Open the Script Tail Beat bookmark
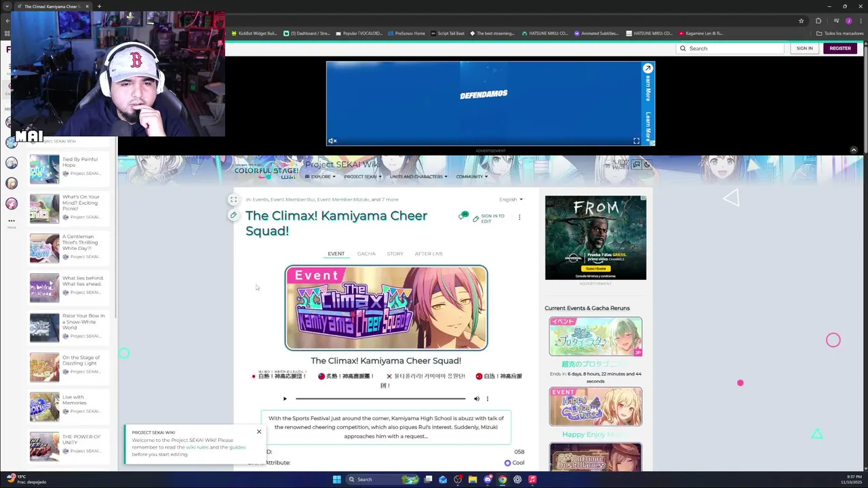This screenshot has width=868, height=488. click(448, 33)
